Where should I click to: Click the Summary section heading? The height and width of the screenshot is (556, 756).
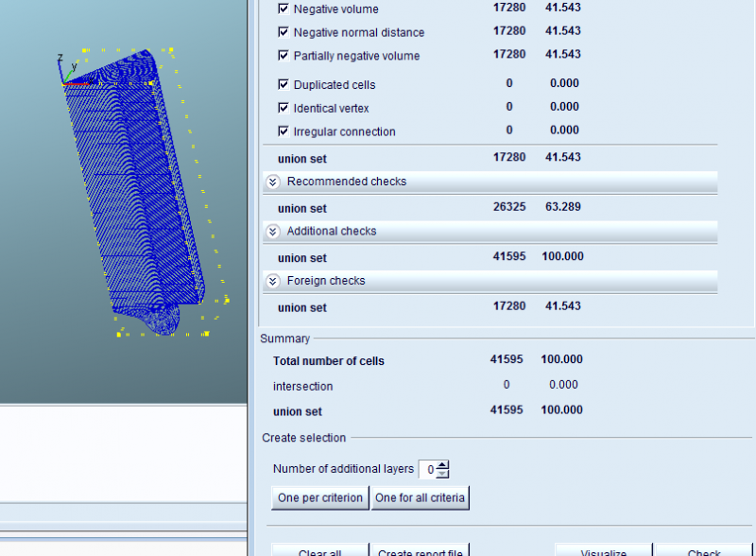click(x=285, y=339)
